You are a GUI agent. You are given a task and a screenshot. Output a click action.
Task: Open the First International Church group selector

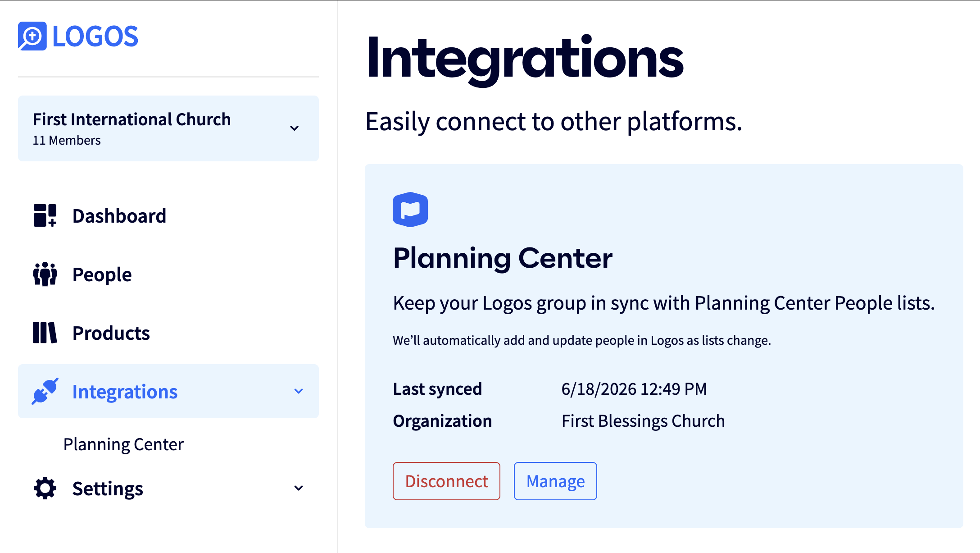click(x=168, y=128)
